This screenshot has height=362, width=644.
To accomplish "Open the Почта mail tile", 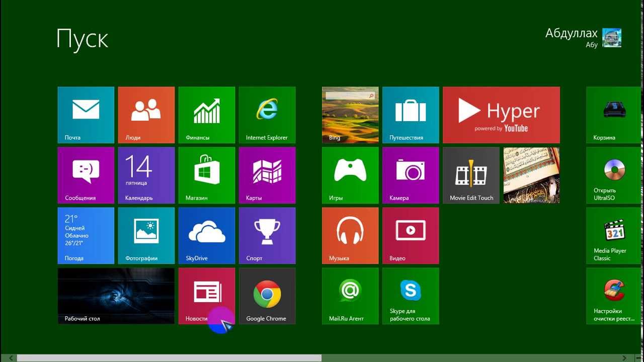I will click(x=86, y=115).
